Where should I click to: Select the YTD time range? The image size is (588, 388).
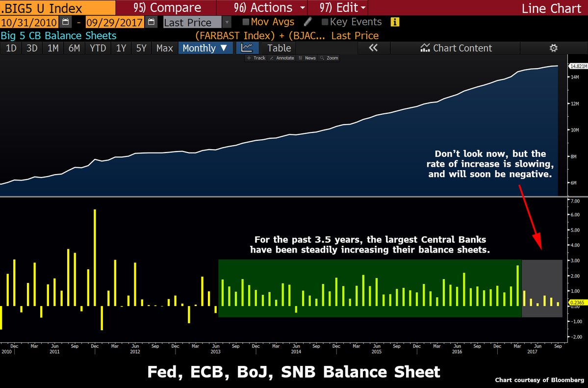98,48
